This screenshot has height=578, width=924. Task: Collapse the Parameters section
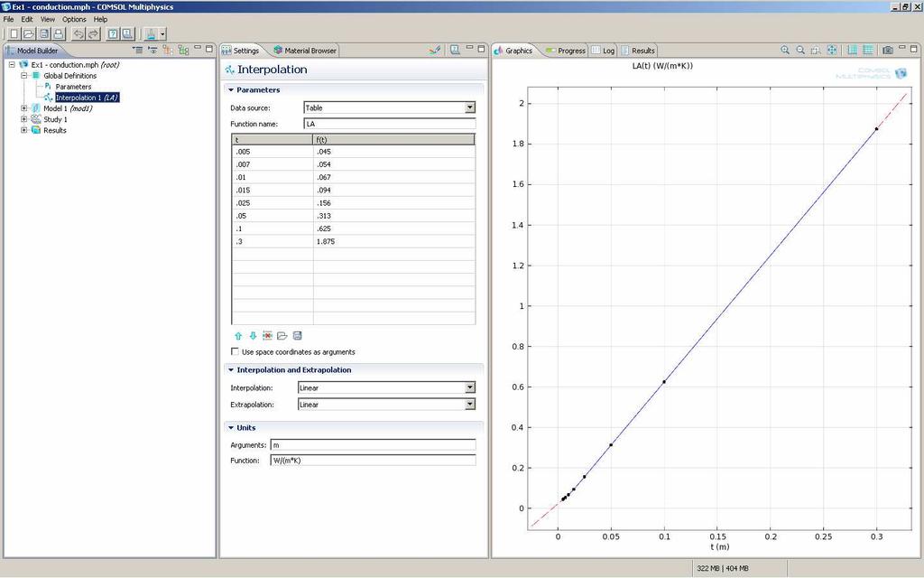pos(231,90)
